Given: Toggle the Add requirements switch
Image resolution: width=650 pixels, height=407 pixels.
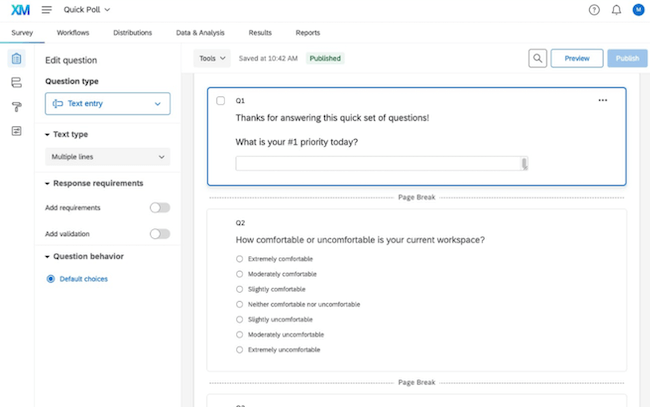Looking at the screenshot, I should 160,208.
